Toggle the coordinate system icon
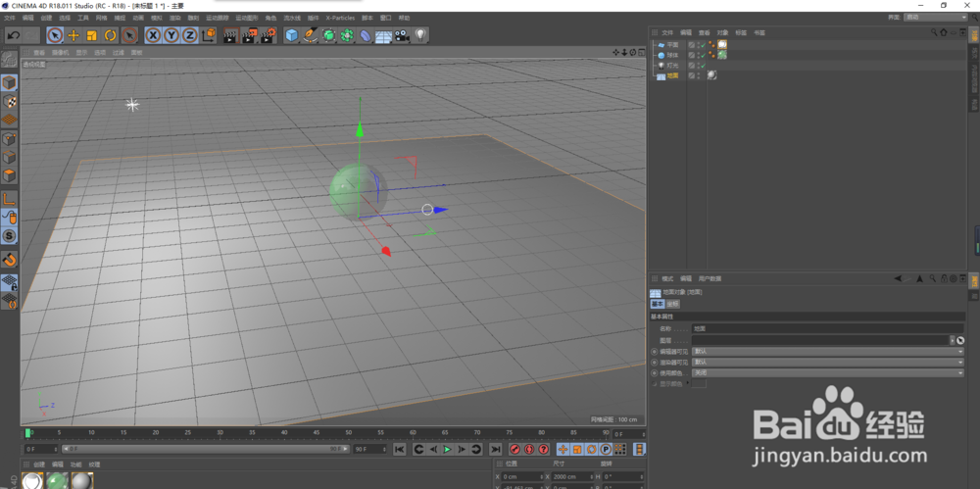This screenshot has width=980, height=489. [x=209, y=35]
